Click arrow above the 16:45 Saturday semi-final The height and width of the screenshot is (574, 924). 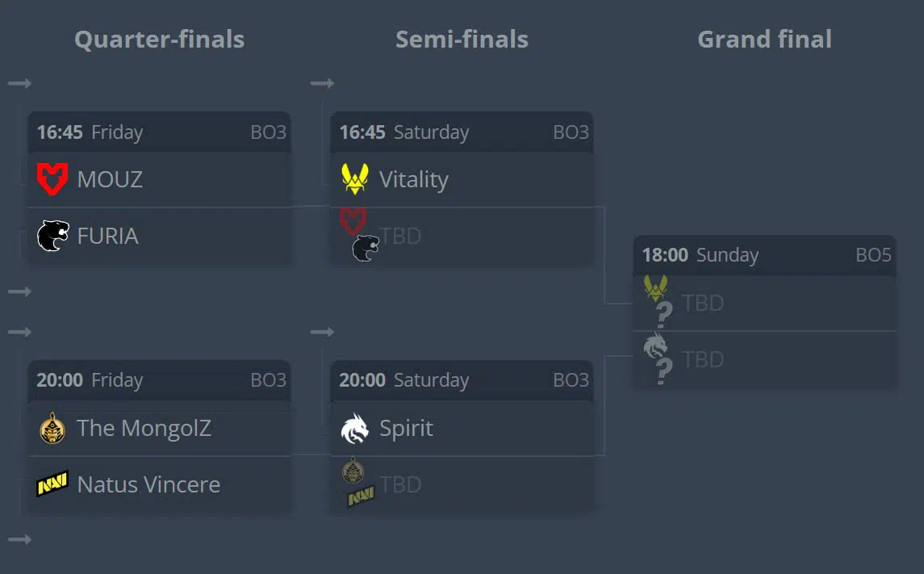322,84
